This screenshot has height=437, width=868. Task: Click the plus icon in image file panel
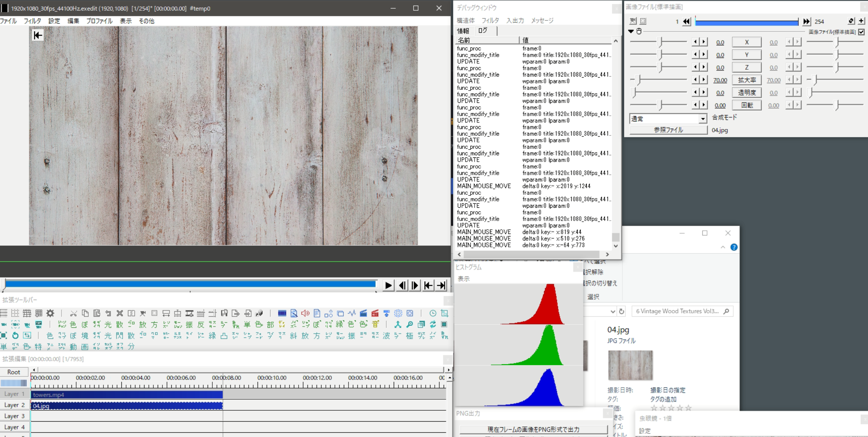coord(861,21)
